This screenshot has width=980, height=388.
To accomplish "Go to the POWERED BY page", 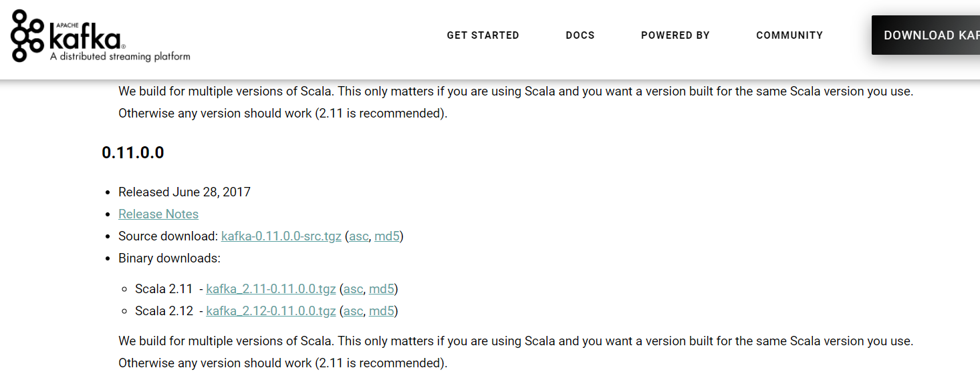I will click(x=675, y=35).
